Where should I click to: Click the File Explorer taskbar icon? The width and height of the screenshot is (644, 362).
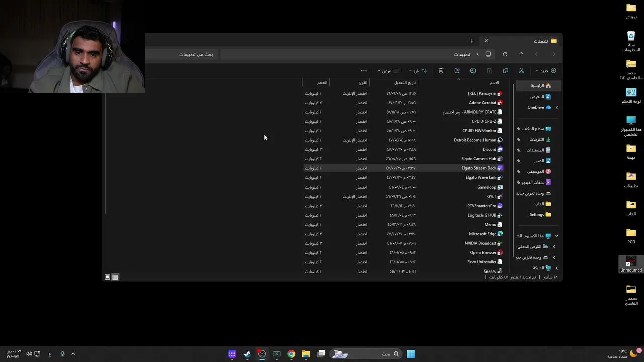(306, 354)
